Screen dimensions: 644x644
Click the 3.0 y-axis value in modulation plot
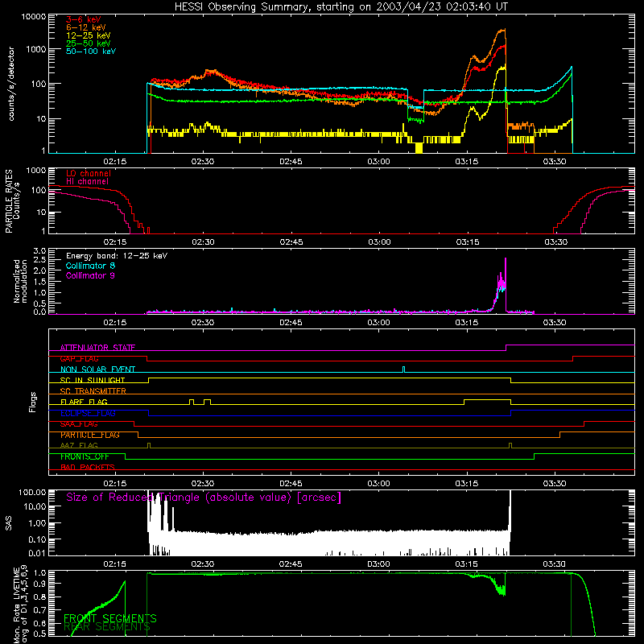(39, 251)
